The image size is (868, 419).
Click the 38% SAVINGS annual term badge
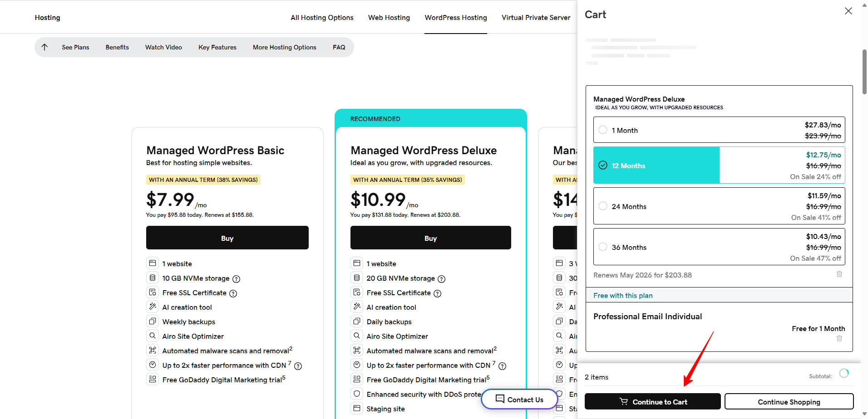coord(203,180)
